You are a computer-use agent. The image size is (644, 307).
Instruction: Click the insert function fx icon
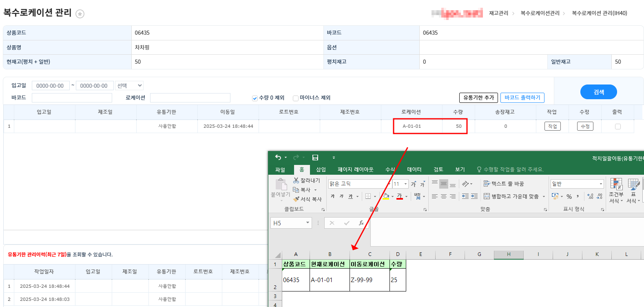(x=361, y=223)
